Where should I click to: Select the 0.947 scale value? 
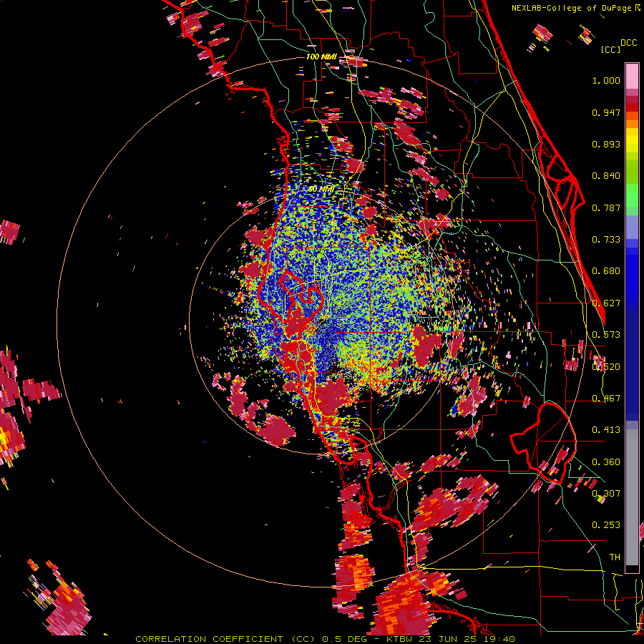606,112
